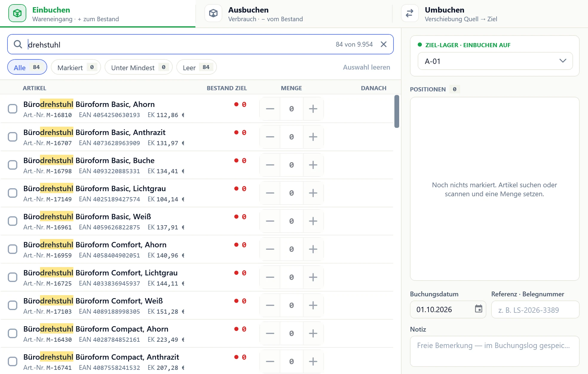Select the Markiert filter chip
Screen dimensions: 588x374
76,67
